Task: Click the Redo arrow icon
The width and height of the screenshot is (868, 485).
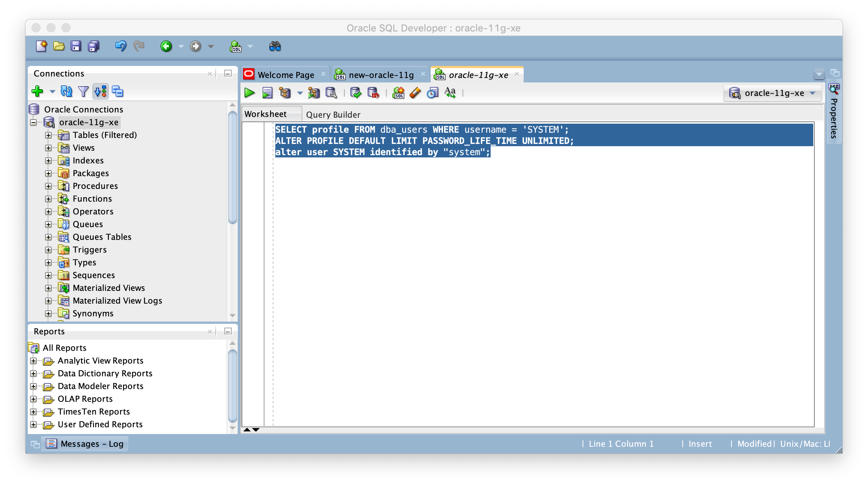Action: click(139, 46)
